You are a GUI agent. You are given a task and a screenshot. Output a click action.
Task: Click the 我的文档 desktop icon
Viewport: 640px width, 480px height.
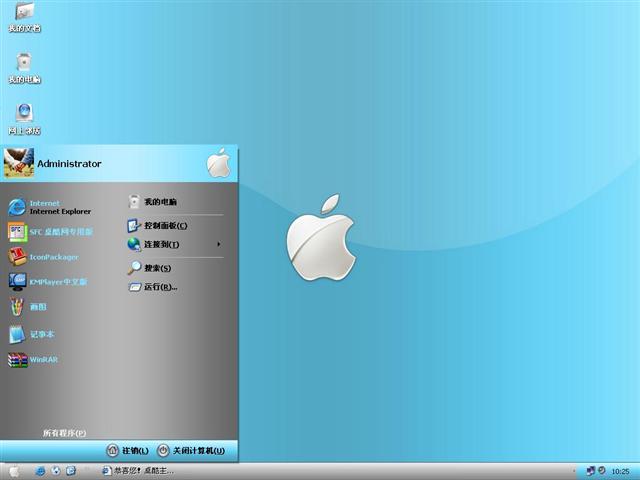pos(24,16)
